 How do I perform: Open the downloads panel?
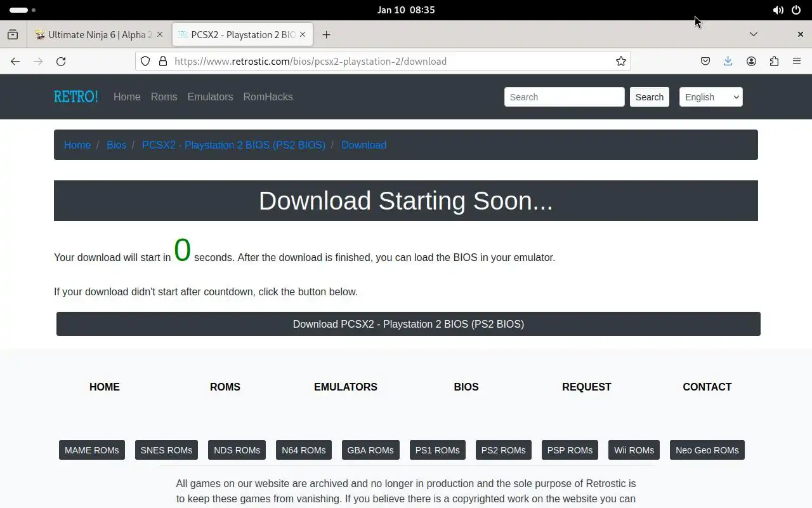point(728,62)
